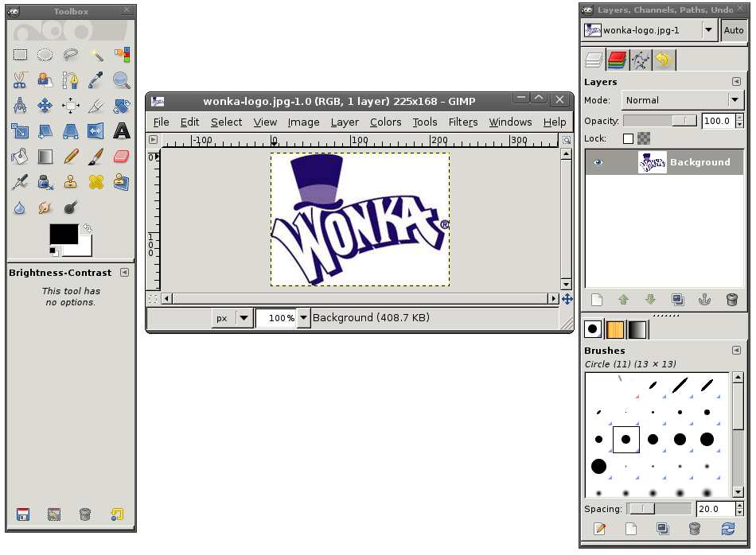Select the Scissors Select tool

[20, 80]
